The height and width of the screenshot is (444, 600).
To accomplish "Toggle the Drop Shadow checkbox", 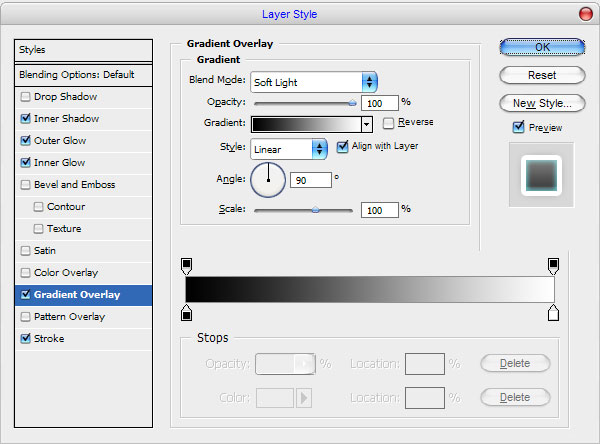I will click(x=25, y=97).
